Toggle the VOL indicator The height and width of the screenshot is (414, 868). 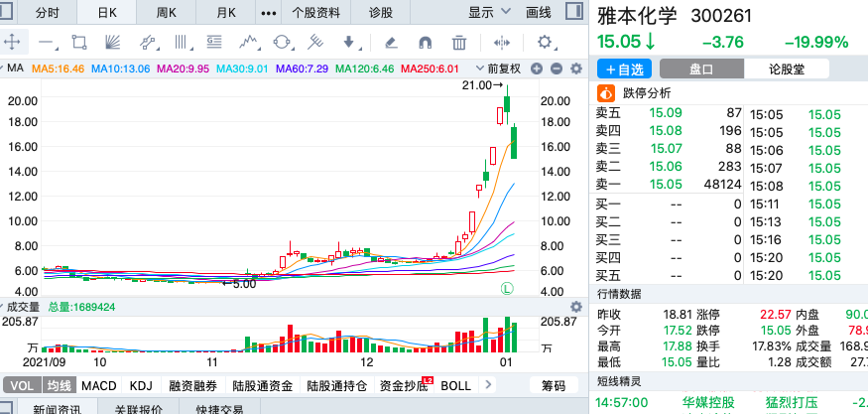pos(22,386)
